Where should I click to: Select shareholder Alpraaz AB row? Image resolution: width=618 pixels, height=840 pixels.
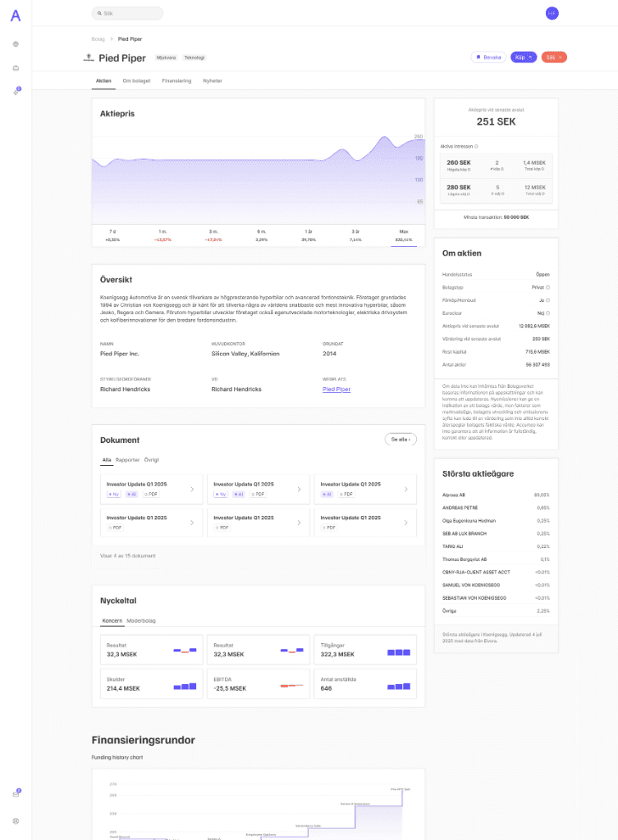point(496,495)
